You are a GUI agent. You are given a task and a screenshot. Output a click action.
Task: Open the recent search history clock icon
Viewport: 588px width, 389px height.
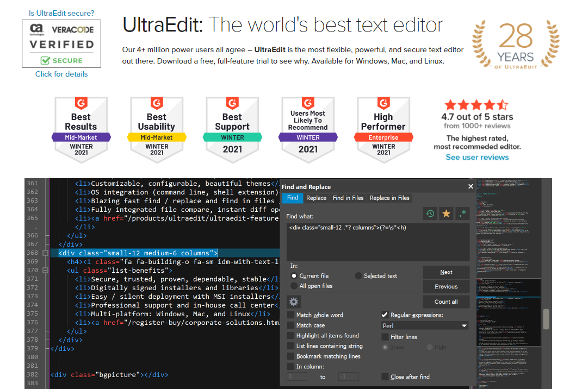(x=430, y=213)
